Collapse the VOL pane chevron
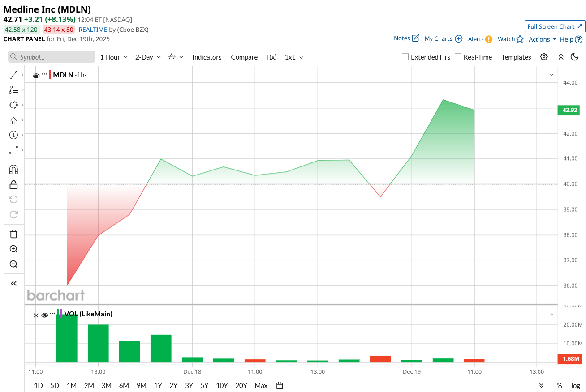586x392 pixels. [552, 314]
